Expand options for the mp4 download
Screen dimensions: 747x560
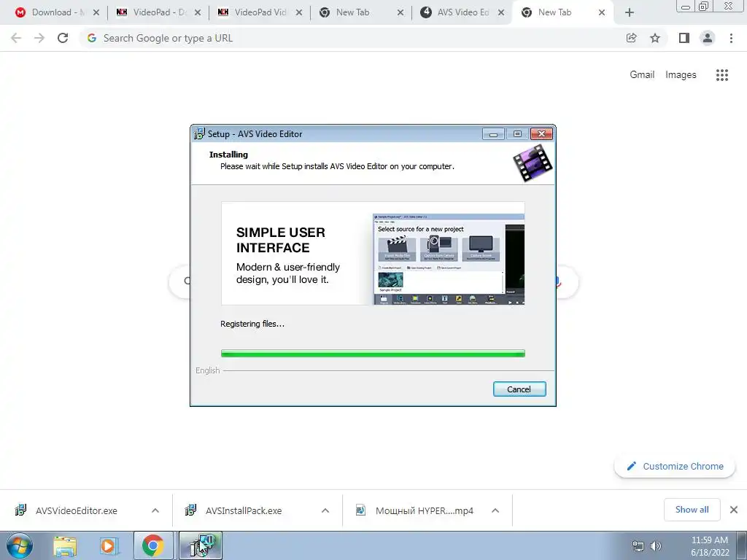(x=495, y=510)
